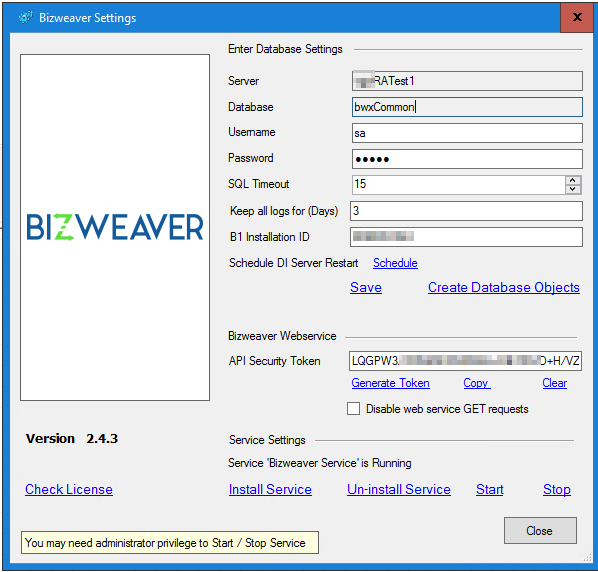Start the Bizweaver service
The image size is (598, 572).
pyautogui.click(x=490, y=489)
